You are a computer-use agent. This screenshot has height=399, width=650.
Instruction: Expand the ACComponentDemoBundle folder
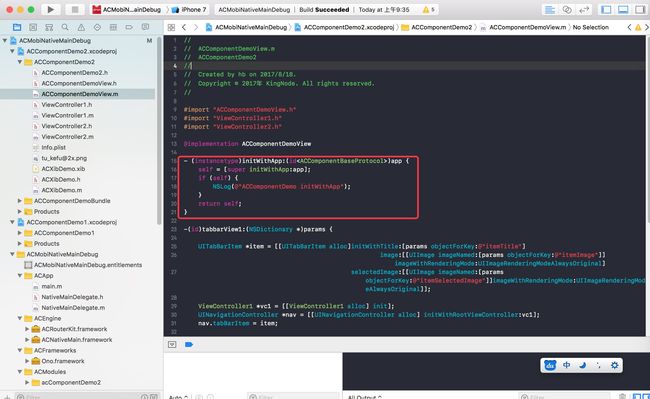click(x=19, y=201)
